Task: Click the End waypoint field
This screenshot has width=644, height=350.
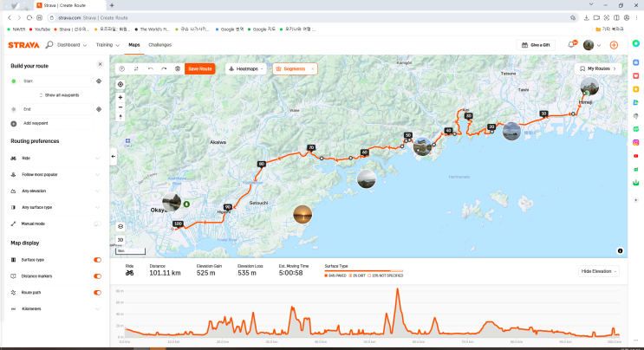Action: (56, 109)
